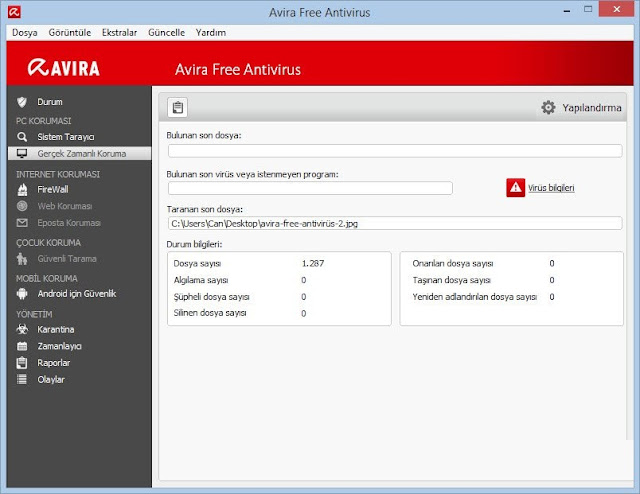Viewport: 640px width, 494px height.
Task: Click the Onarılan dosya sayısı label
Action: [x=453, y=263]
